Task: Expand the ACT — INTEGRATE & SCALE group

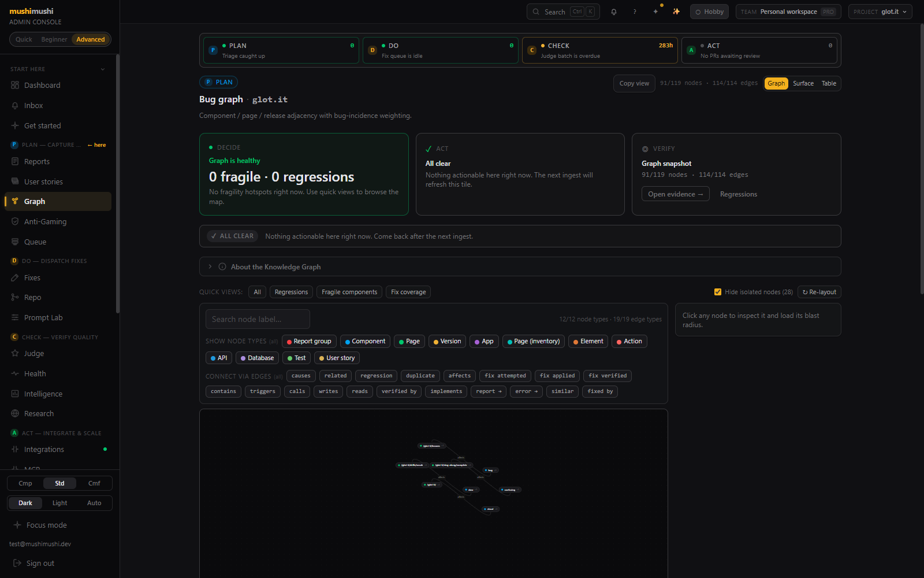Action: [58, 433]
